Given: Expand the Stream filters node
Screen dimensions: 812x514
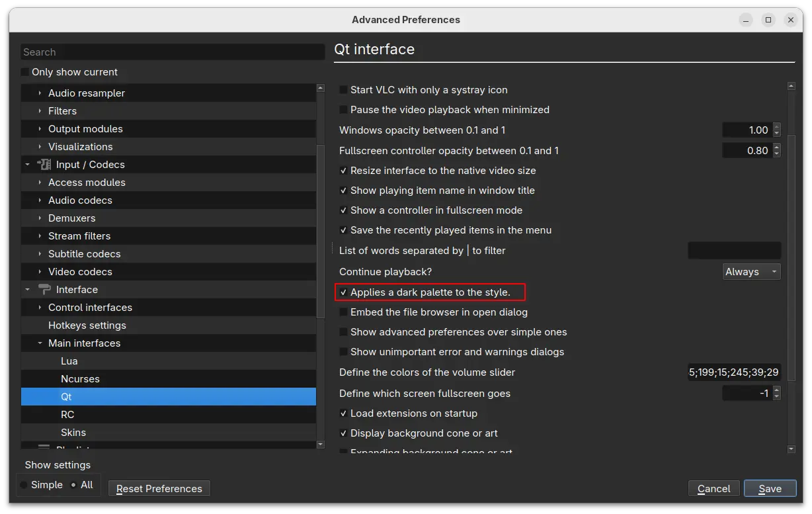Looking at the screenshot, I should 40,236.
